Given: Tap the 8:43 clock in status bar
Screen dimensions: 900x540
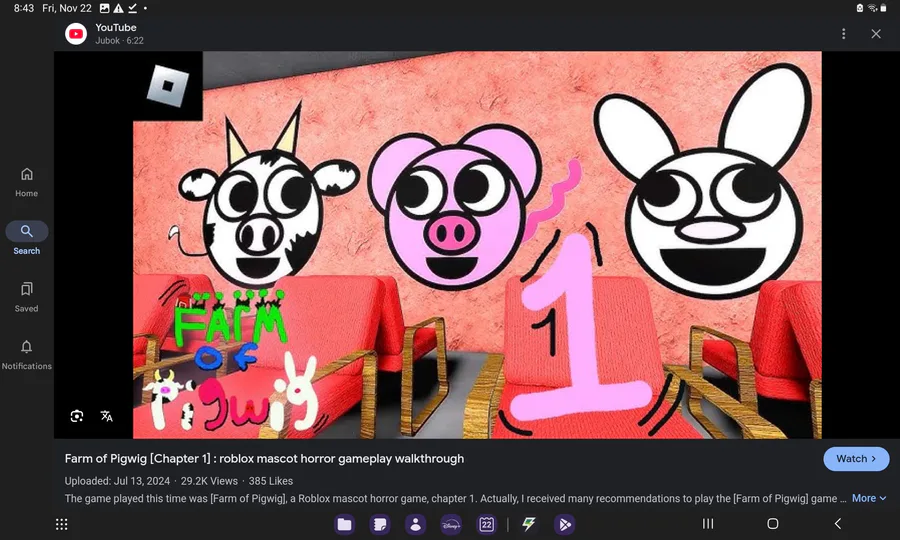Looking at the screenshot, I should (24, 8).
